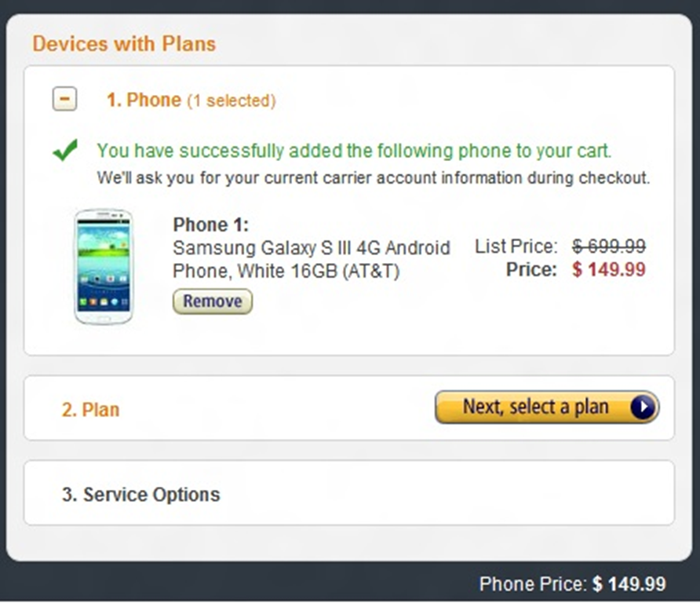Click the arrow icon on the plan button
This screenshot has width=700, height=603.
point(643,407)
